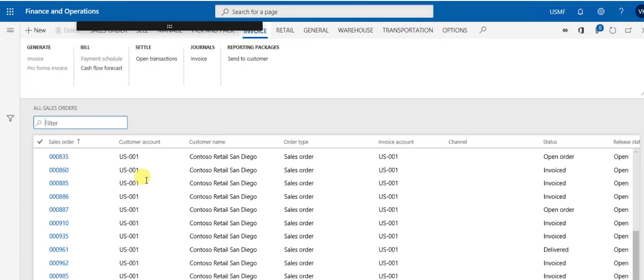Image resolution: width=644 pixels, height=280 pixels.
Task: Open the Settings gear
Action: point(601,11)
